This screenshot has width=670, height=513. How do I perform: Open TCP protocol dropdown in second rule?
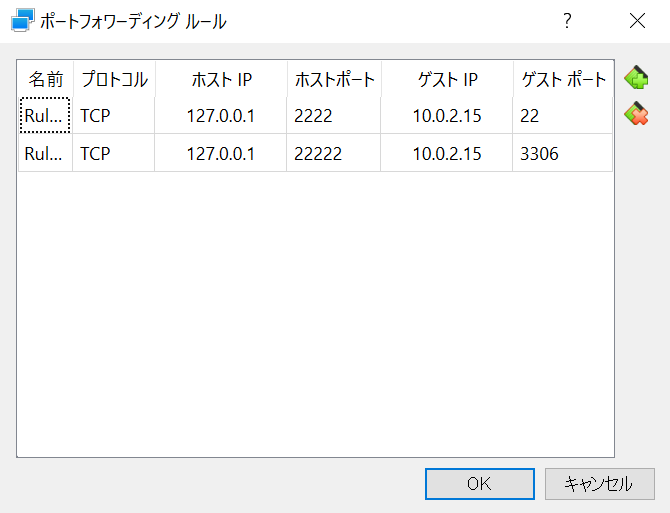click(x=114, y=153)
